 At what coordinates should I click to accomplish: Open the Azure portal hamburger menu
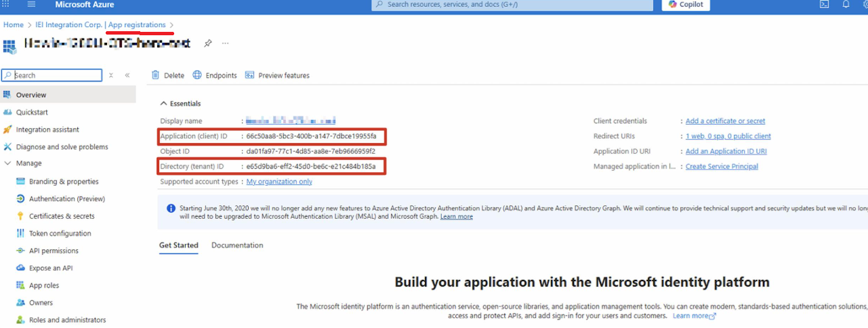pyautogui.click(x=31, y=4)
